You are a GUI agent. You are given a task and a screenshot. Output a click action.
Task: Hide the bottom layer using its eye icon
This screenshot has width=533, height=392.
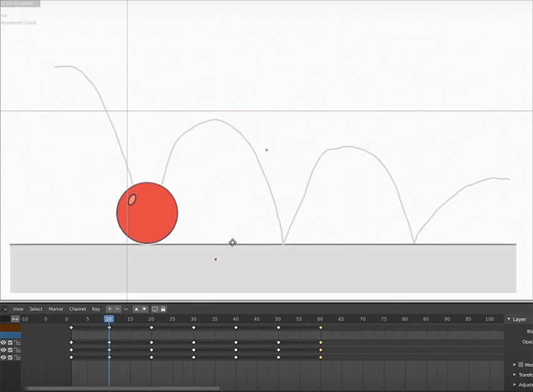3,358
